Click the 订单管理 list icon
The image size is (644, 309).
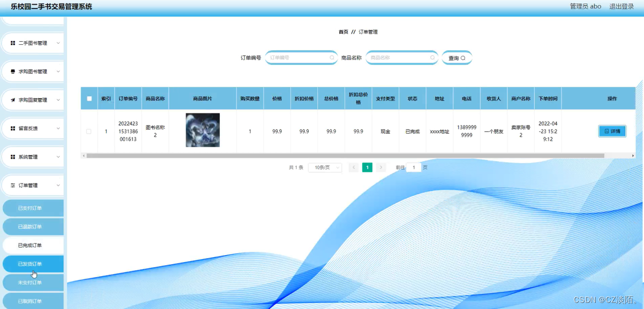pyautogui.click(x=13, y=186)
